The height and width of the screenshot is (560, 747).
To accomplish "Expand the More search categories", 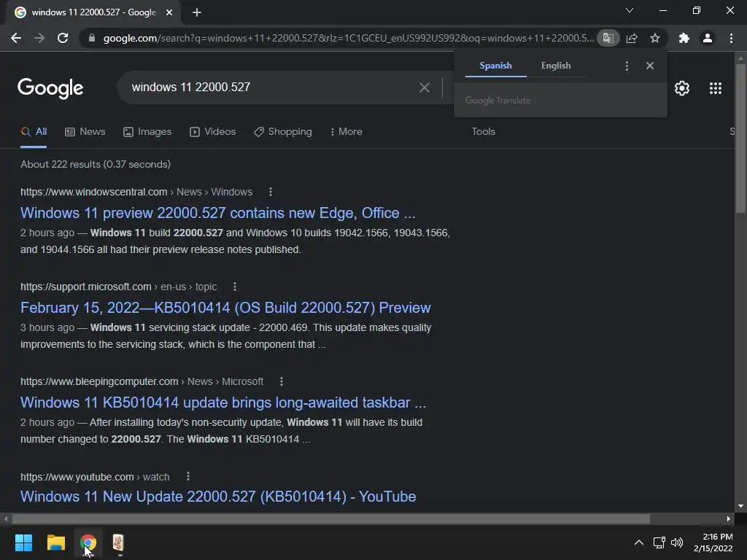I will [x=347, y=132].
